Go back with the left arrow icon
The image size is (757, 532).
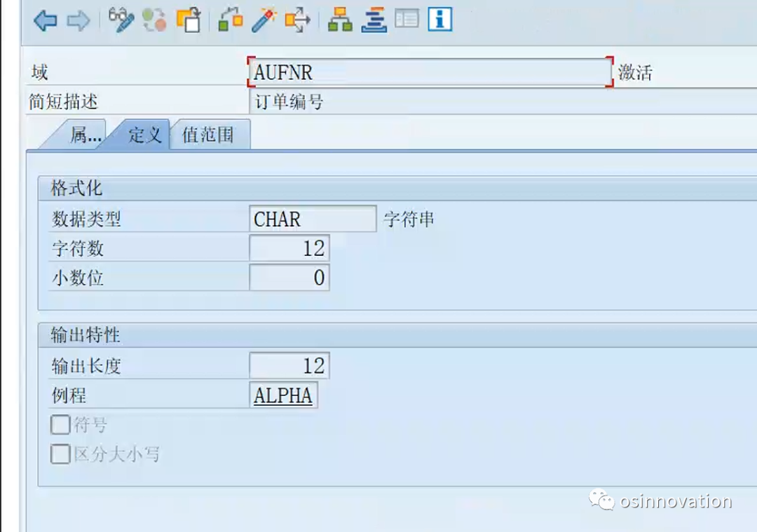46,20
